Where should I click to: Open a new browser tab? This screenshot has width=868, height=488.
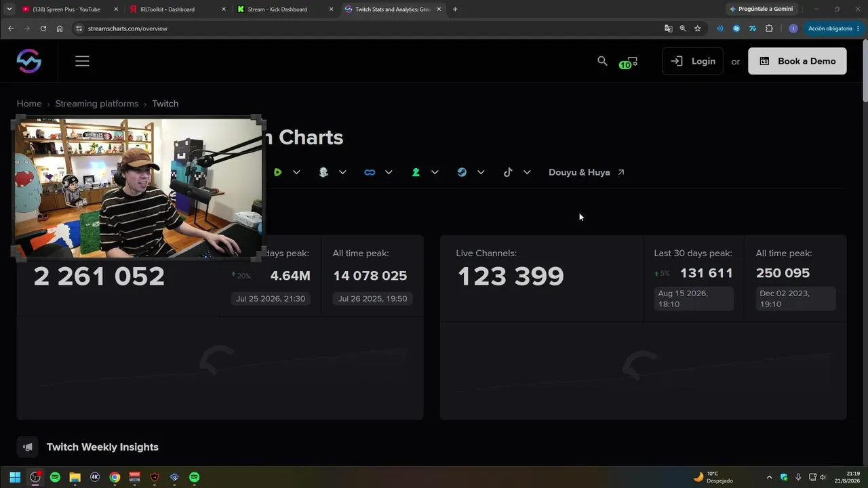[455, 9]
